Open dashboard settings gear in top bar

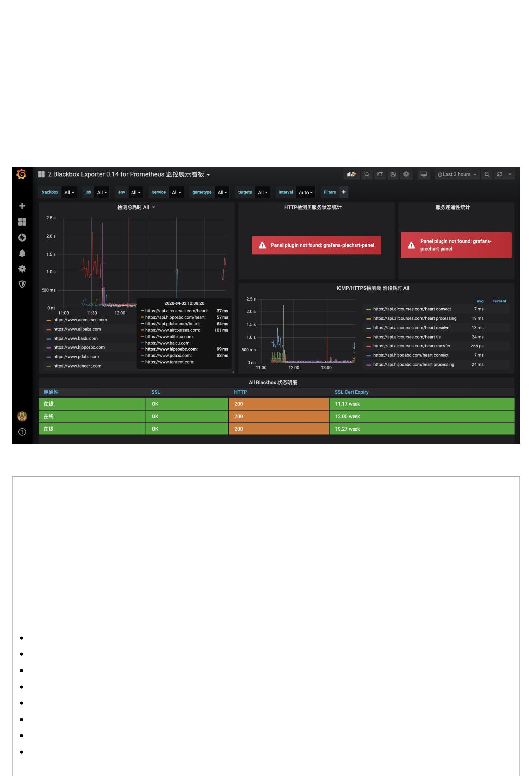(406, 174)
